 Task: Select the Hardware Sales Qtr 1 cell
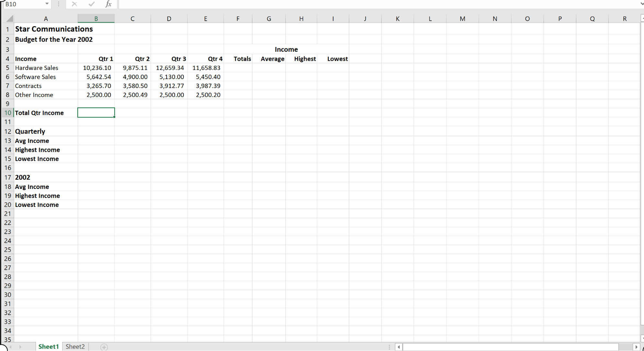[96, 68]
